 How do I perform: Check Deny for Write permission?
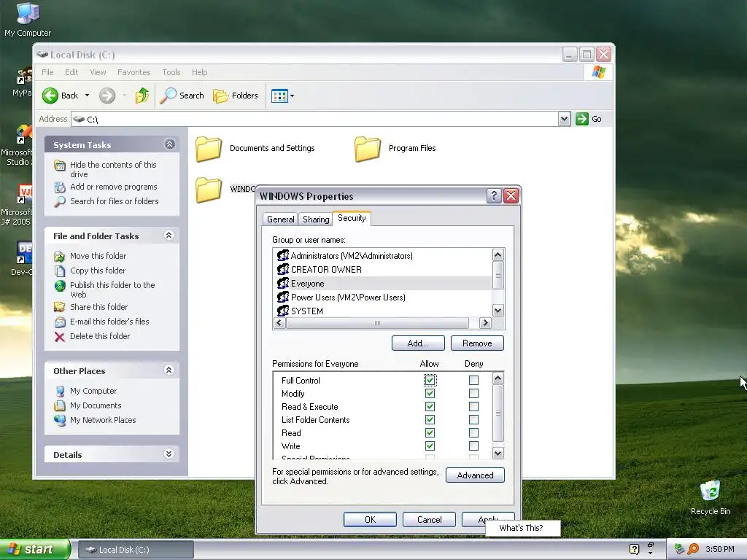click(x=473, y=446)
